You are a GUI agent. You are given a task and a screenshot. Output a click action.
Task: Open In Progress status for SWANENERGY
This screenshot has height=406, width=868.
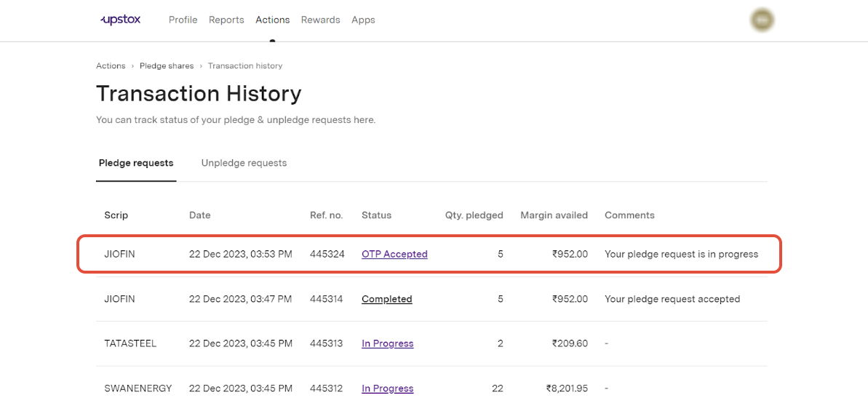388,389
